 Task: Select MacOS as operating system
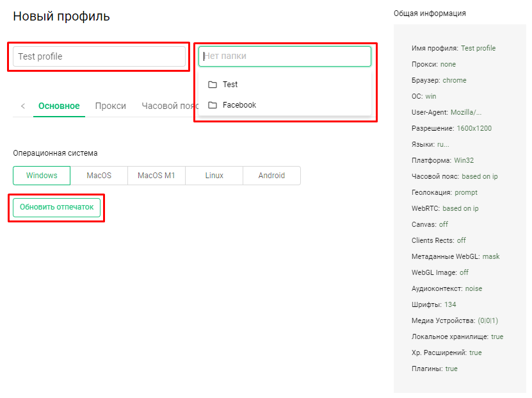click(x=99, y=176)
